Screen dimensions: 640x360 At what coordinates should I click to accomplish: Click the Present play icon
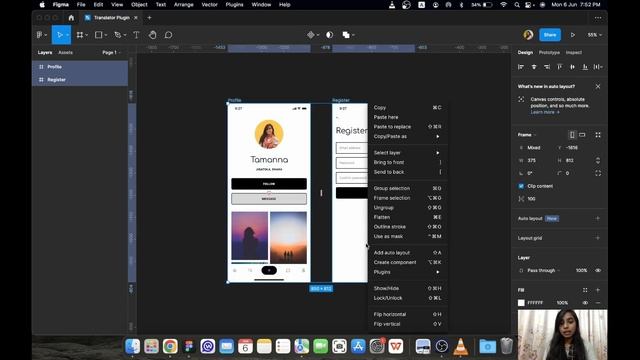pos(573,35)
